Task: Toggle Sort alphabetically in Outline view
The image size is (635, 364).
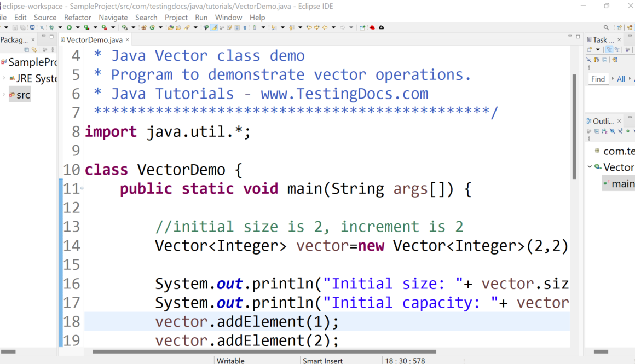Action: [x=605, y=131]
